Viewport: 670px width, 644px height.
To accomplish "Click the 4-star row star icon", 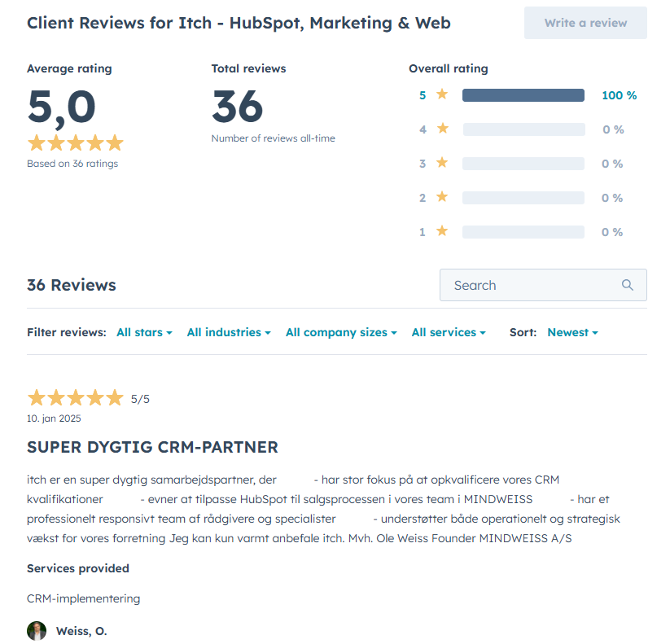I will tap(442, 129).
